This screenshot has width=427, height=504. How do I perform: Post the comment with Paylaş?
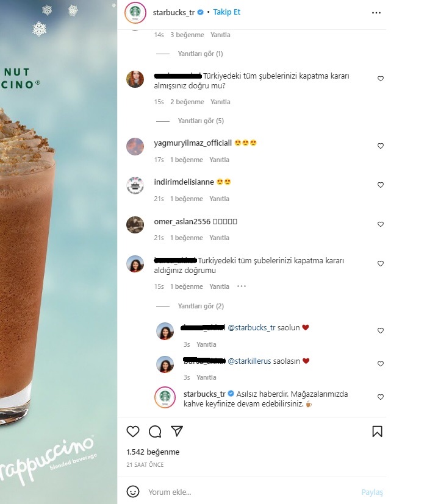(372, 492)
